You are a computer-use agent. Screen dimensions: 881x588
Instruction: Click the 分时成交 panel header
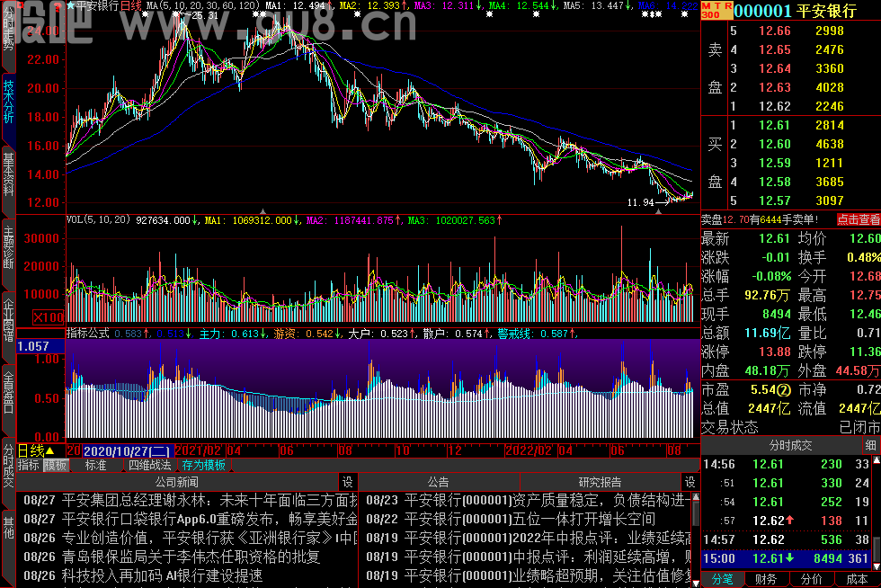790,446
